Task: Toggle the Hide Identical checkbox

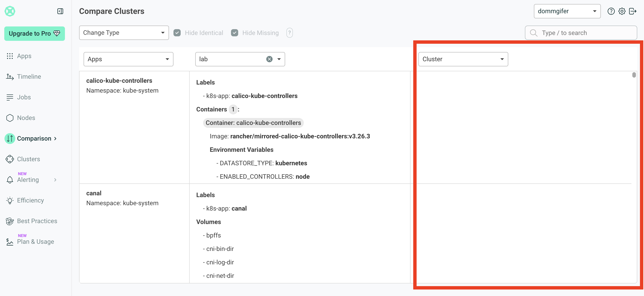Action: coord(177,33)
